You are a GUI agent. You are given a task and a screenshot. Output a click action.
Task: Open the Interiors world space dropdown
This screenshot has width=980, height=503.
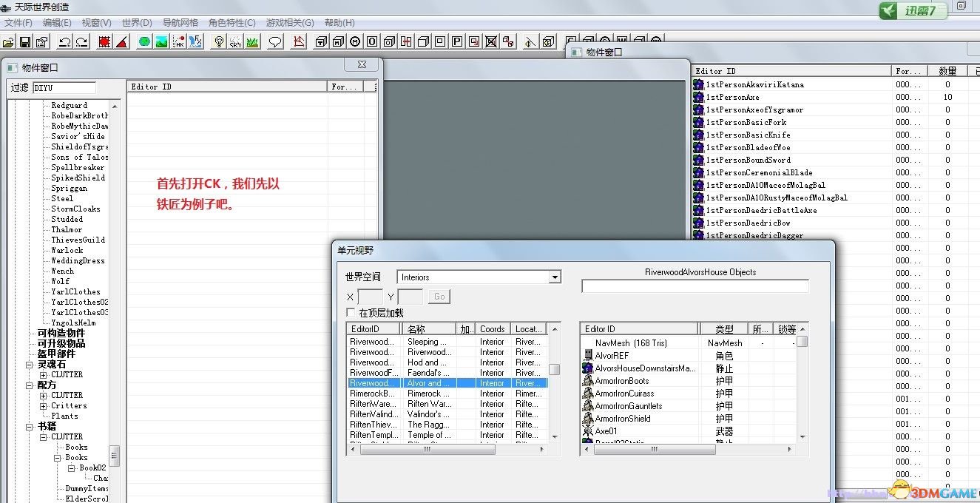tap(555, 277)
